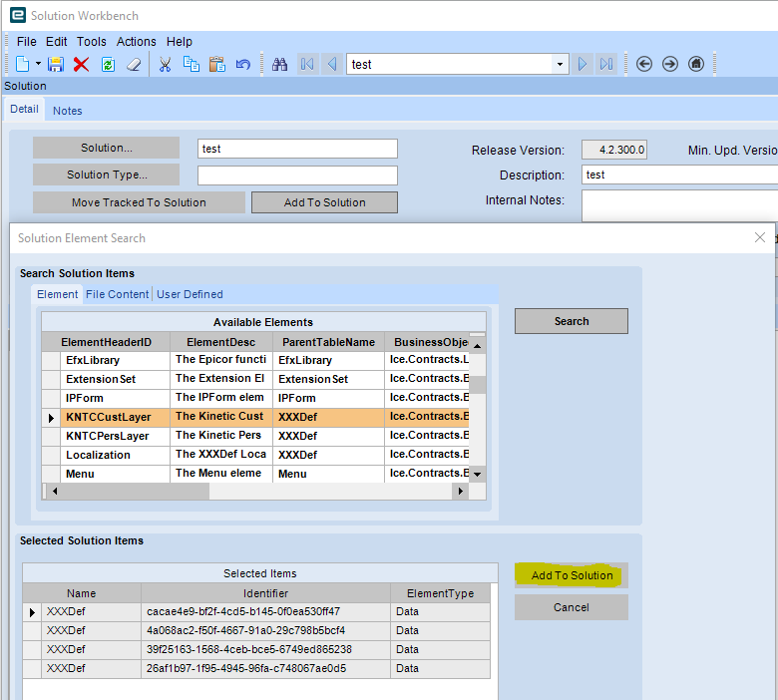Open the New item dropdown arrow
The width and height of the screenshot is (778, 700).
tap(39, 64)
